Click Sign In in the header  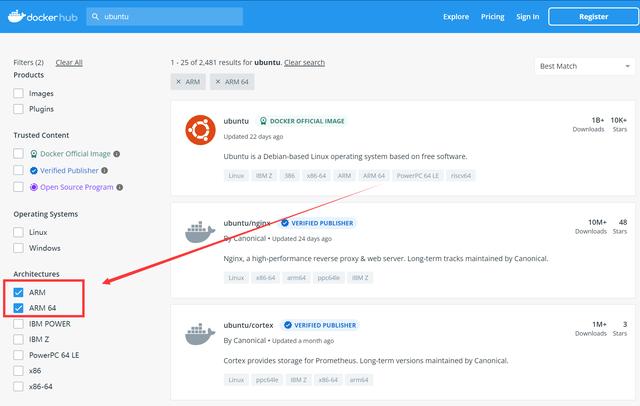(x=527, y=17)
